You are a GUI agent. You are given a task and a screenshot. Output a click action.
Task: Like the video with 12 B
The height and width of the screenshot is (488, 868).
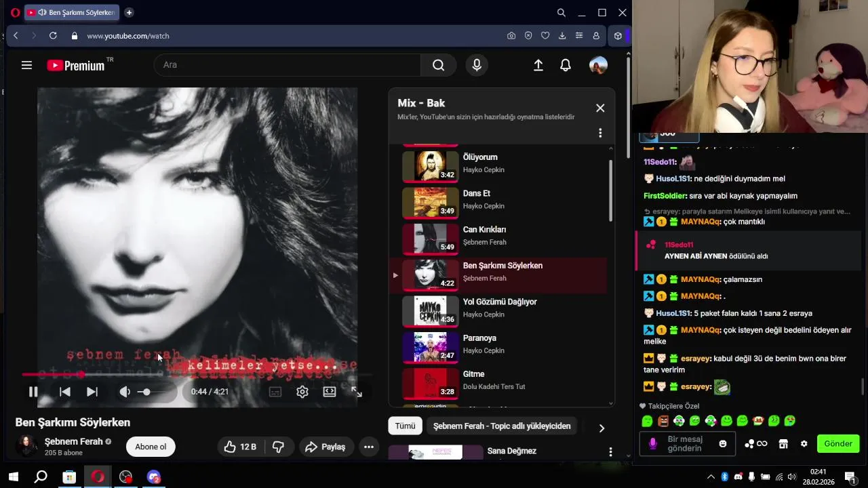240,447
